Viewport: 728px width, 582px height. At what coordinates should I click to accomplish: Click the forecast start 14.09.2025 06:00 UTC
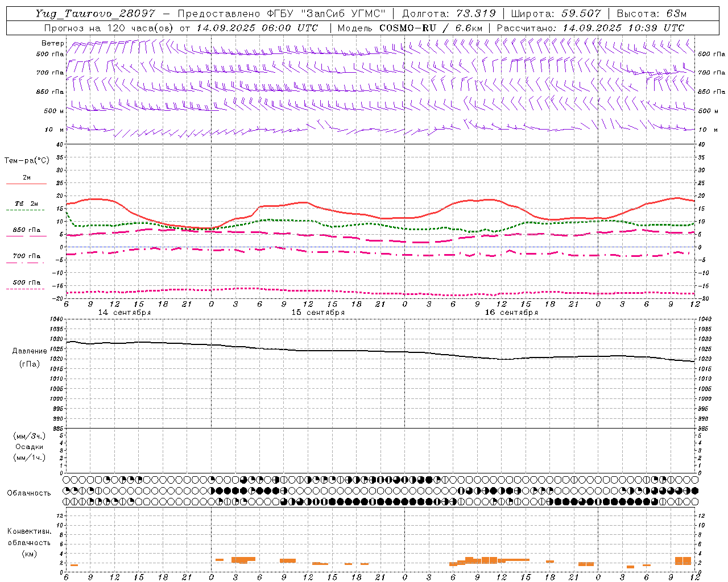tap(257, 28)
